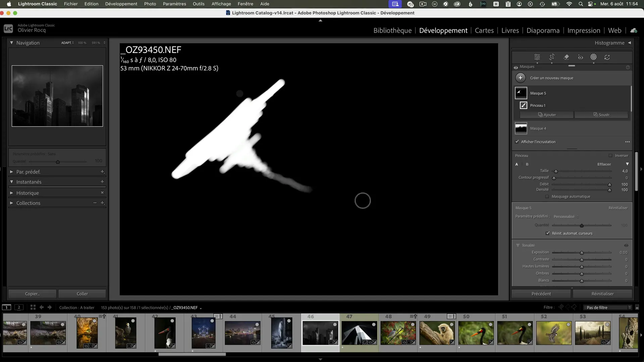Screen dimensions: 644x362
Task: Collapse the Tonalité section triangle
Action: (518, 245)
